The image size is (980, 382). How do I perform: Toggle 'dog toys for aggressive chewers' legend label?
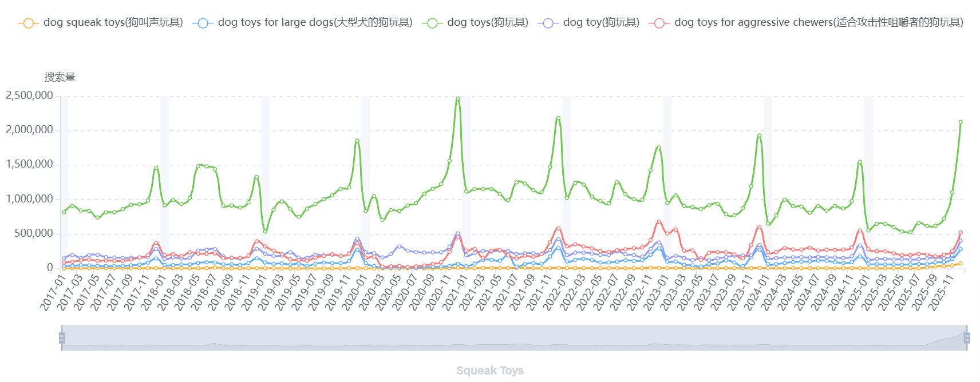point(819,22)
